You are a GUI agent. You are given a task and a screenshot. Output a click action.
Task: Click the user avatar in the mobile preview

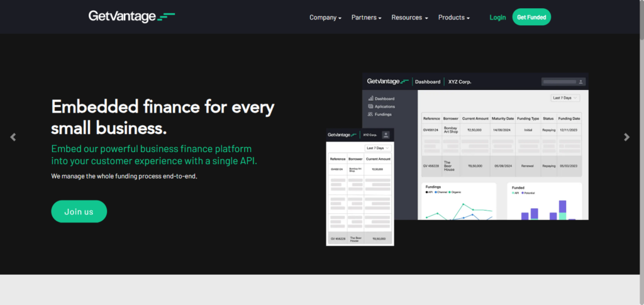[x=386, y=135]
